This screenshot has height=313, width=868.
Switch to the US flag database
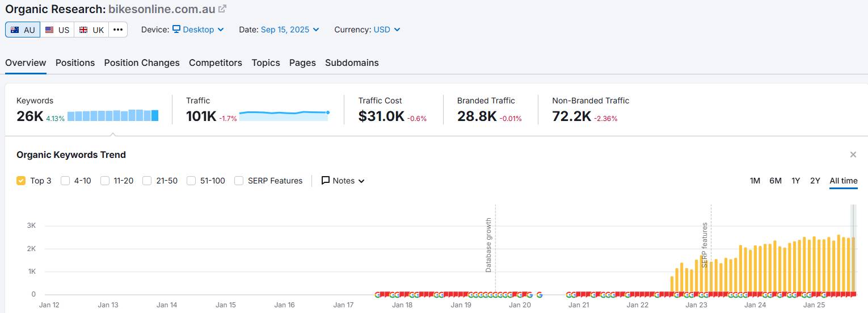pyautogui.click(x=57, y=30)
